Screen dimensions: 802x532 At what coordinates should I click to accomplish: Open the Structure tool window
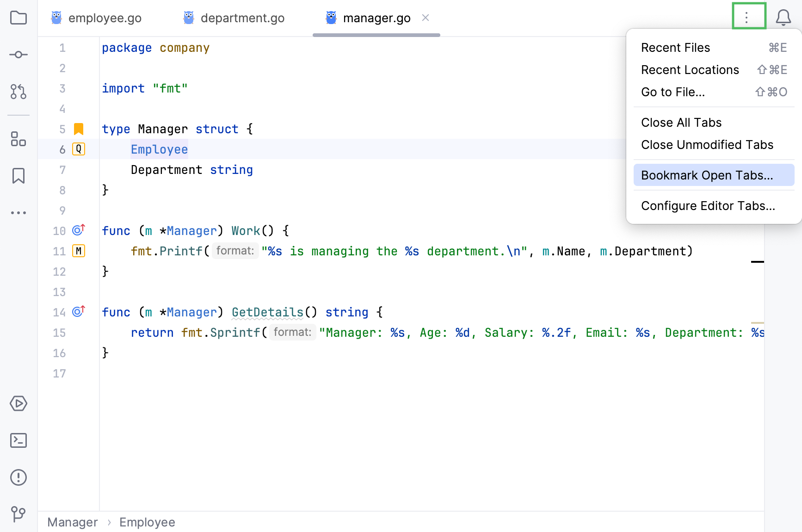18,139
